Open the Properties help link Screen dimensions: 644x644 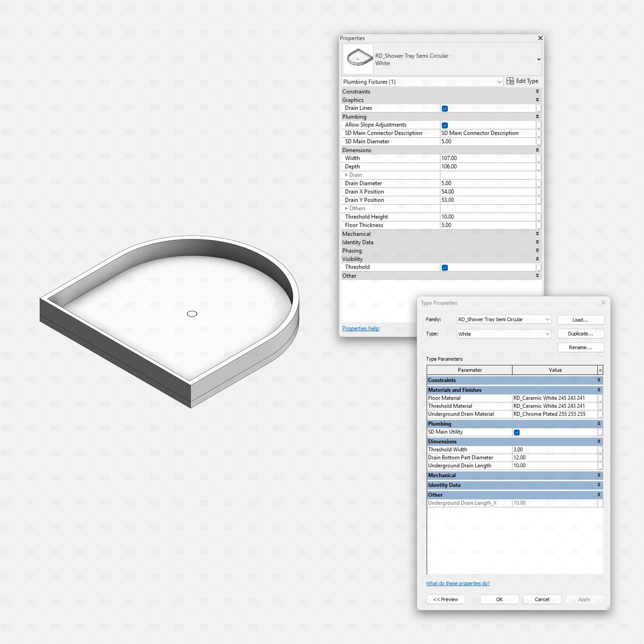click(x=360, y=328)
